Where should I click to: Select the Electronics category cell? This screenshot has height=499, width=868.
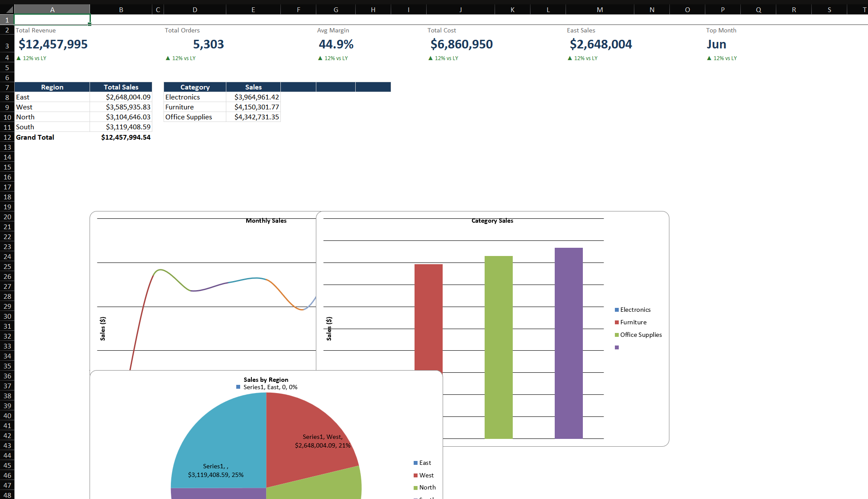pos(195,97)
